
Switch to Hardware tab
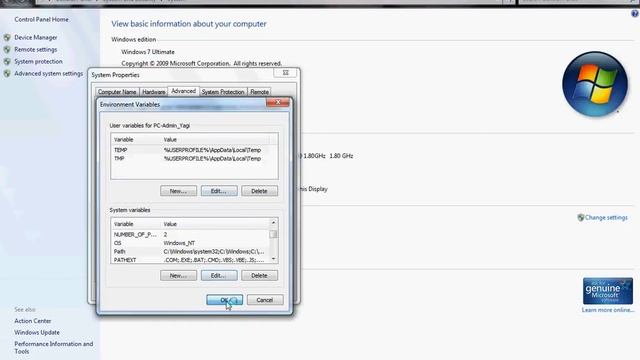point(153,92)
